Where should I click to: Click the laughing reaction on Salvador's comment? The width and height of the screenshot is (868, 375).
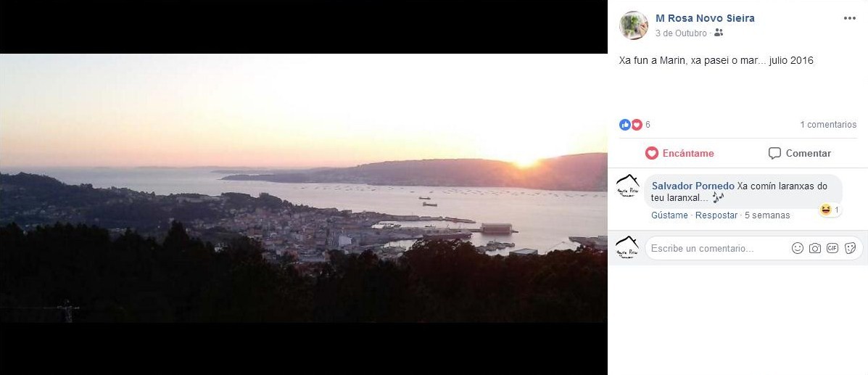[x=825, y=210]
